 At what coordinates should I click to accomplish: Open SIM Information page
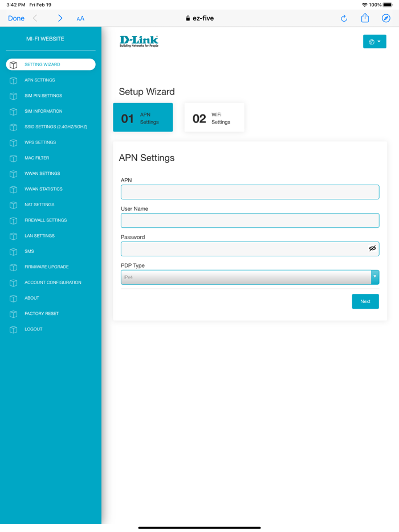pos(43,111)
